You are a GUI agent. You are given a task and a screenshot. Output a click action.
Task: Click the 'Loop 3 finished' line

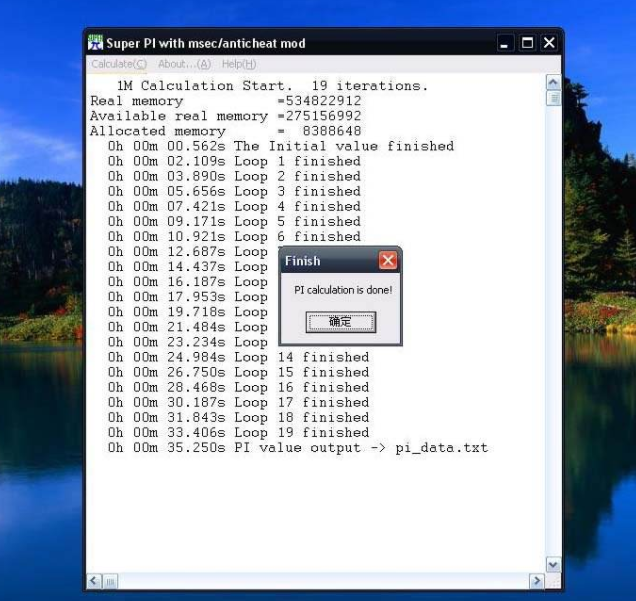click(x=234, y=191)
